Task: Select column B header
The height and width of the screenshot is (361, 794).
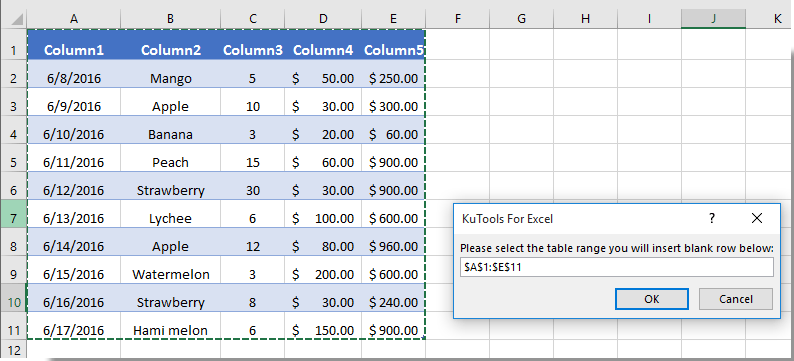Action: click(x=171, y=19)
